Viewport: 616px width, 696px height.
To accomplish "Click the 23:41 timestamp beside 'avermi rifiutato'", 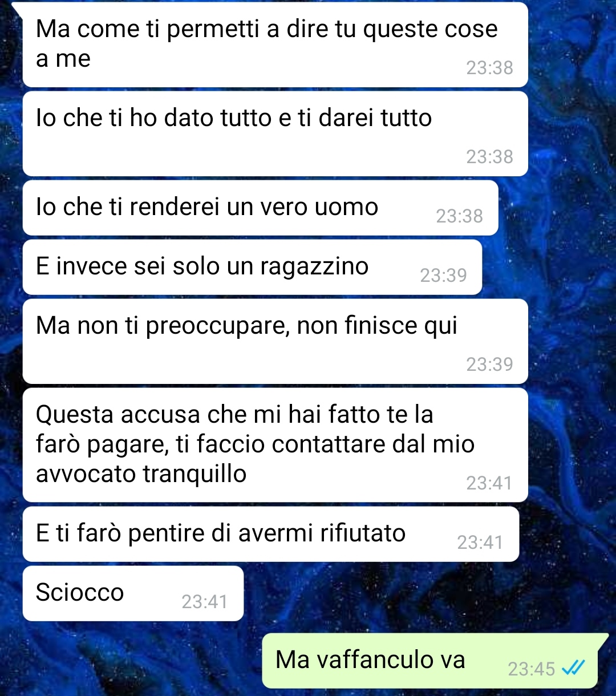I will 480,542.
